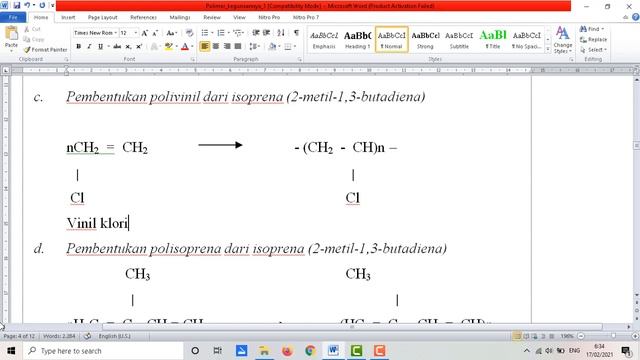This screenshot has width=640, height=360.
Task: Click the Undo icon in quick access toolbar
Action: (27, 5)
